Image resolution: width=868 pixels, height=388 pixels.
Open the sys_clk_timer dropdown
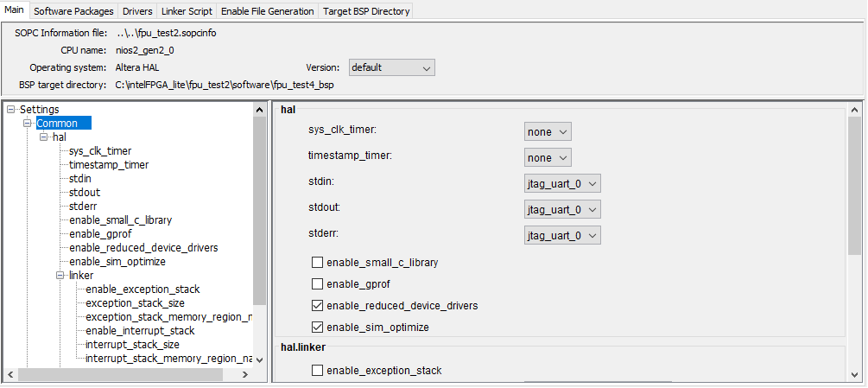click(x=548, y=131)
